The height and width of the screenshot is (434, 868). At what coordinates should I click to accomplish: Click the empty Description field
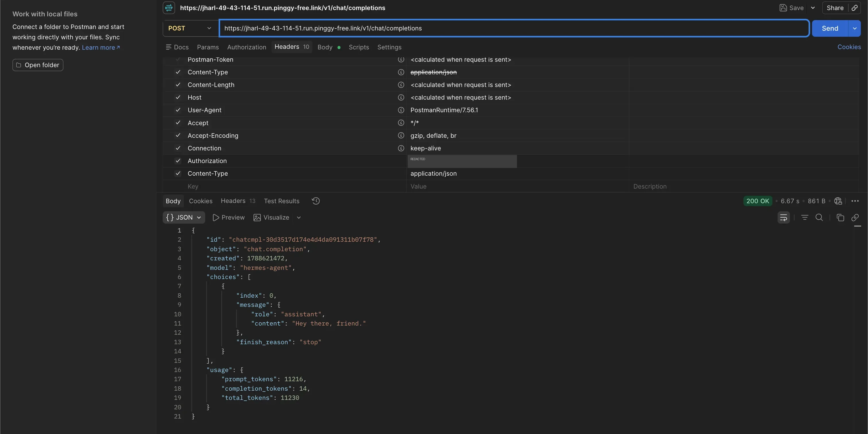click(x=744, y=186)
